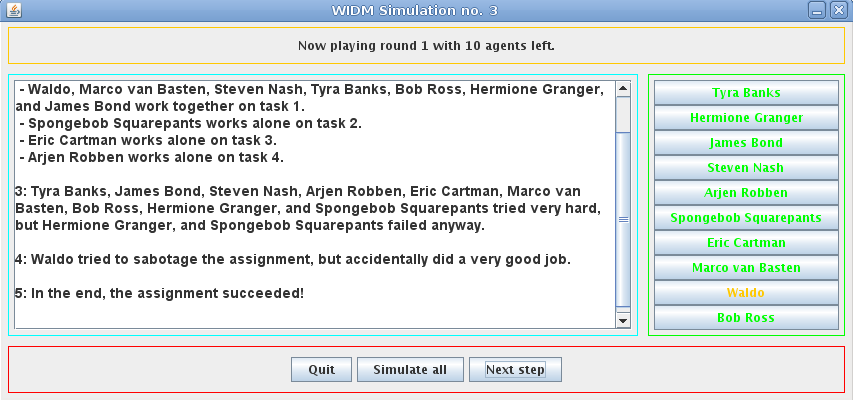The width and height of the screenshot is (853, 400).
Task: Click the Java icon in title bar
Action: tap(14, 10)
